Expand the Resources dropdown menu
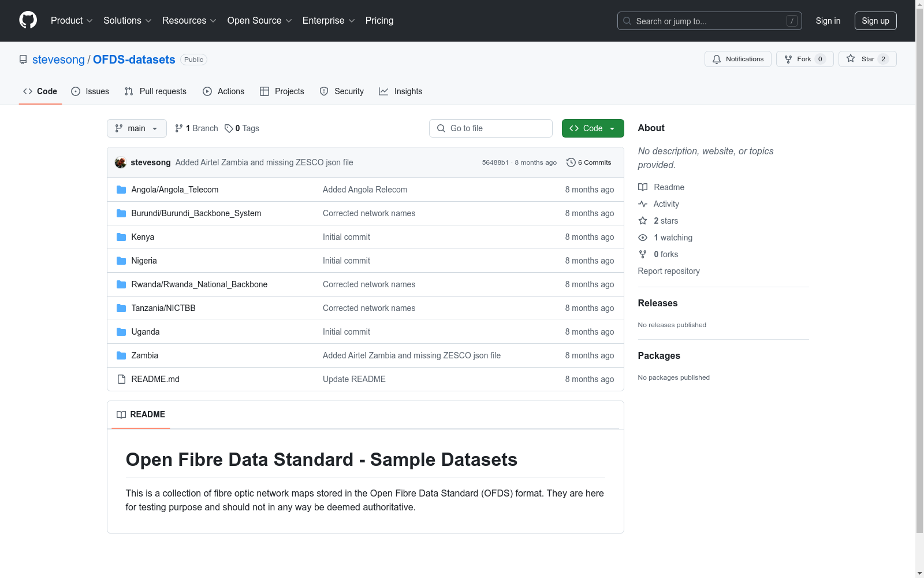 [189, 20]
